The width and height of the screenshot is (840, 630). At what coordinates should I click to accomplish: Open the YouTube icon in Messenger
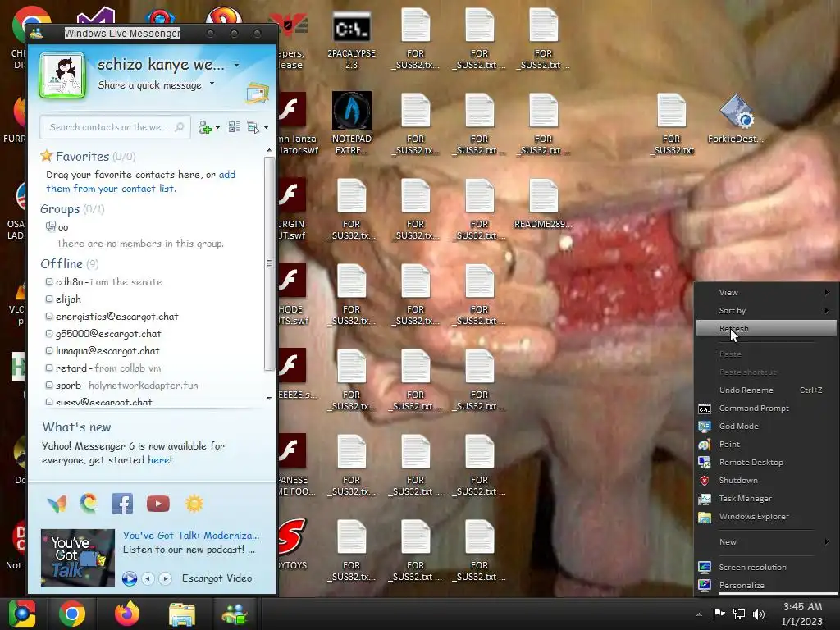(158, 504)
